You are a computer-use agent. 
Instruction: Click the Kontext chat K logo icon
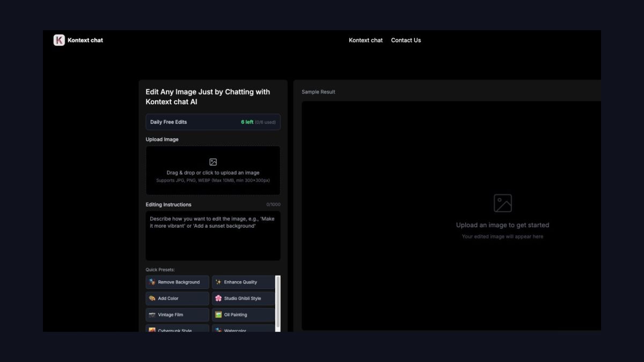click(59, 40)
